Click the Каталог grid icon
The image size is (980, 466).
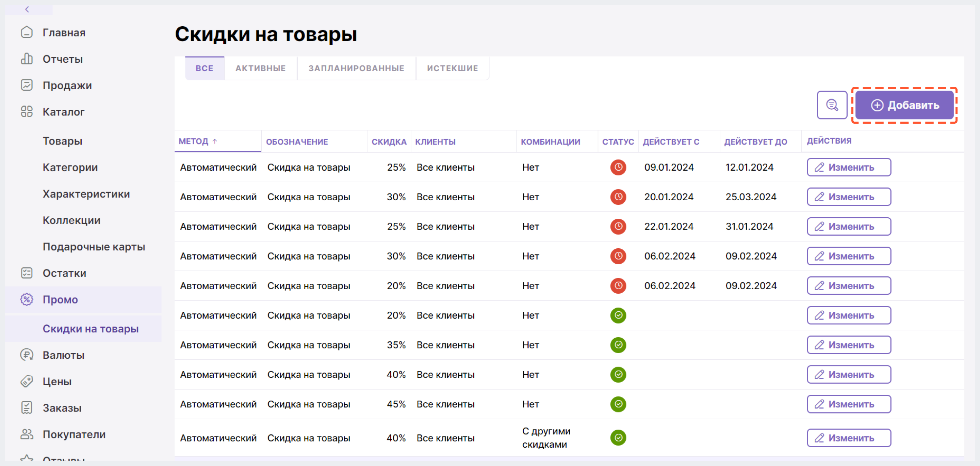pos(27,111)
